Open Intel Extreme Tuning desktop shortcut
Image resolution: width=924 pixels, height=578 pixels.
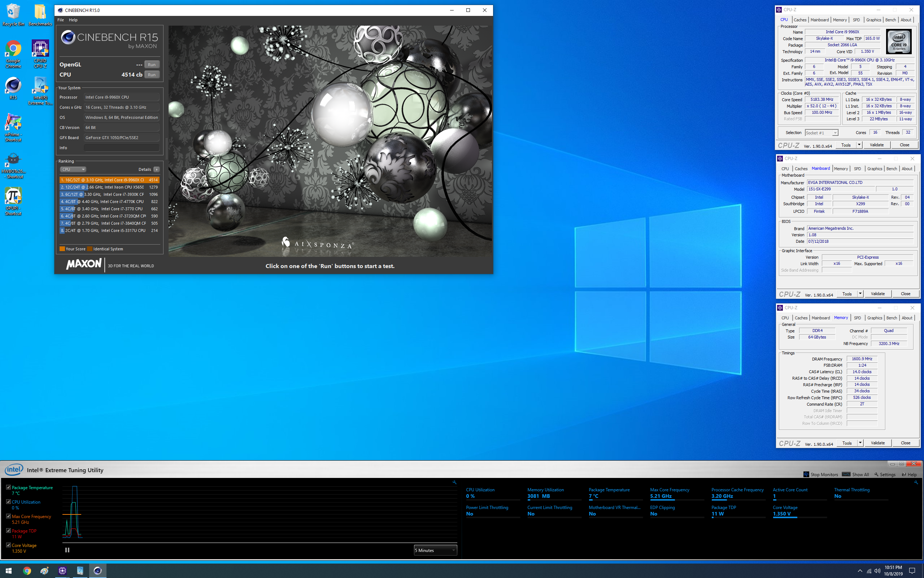[40, 91]
